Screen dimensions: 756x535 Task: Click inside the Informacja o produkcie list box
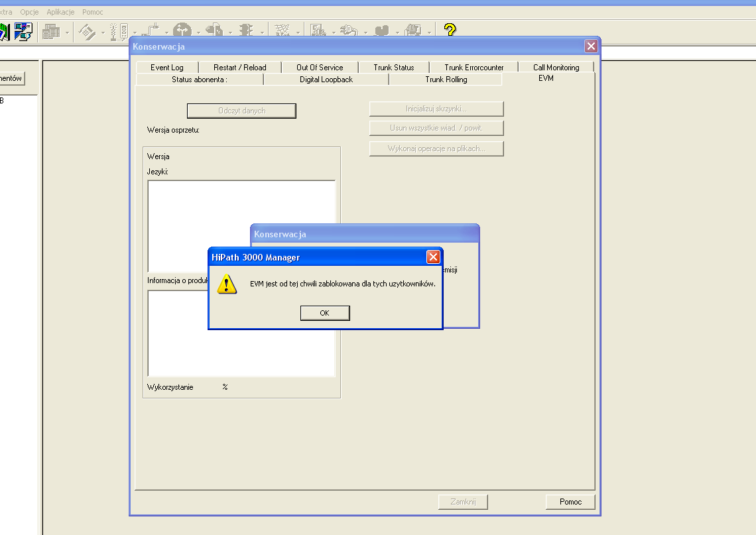(x=241, y=333)
